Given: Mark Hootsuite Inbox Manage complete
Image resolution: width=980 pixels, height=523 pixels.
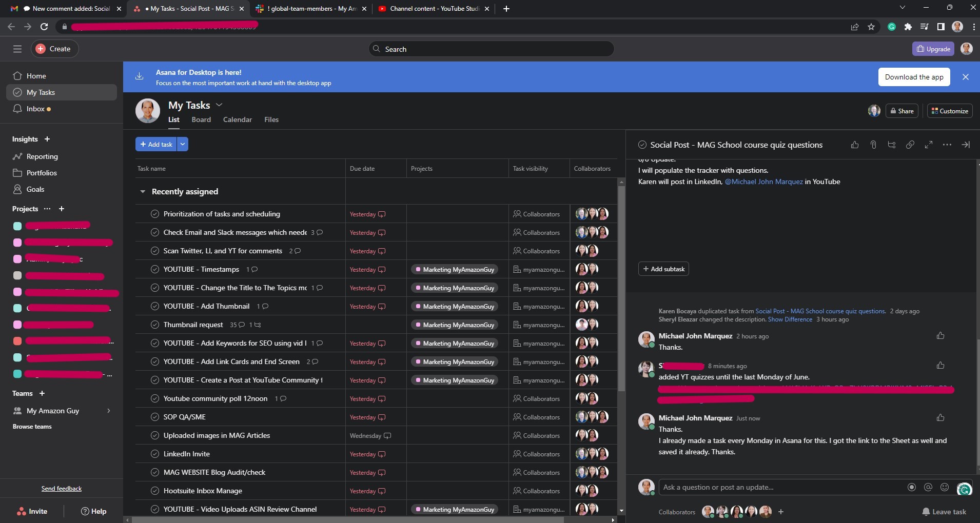Looking at the screenshot, I should 155,491.
